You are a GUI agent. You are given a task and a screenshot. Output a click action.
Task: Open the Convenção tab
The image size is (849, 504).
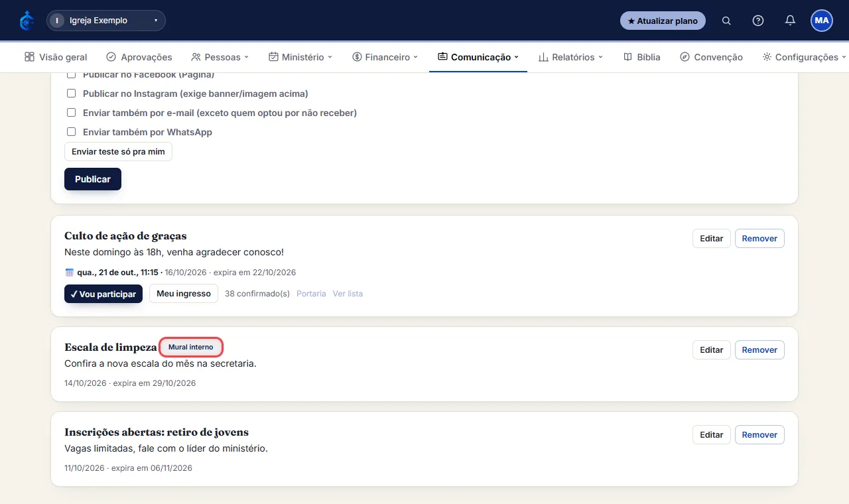click(x=712, y=57)
